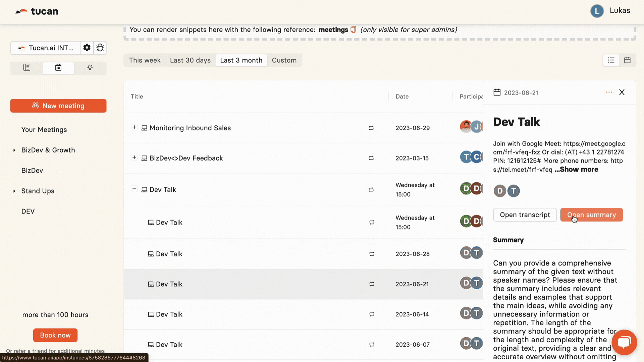This screenshot has height=362, width=644.
Task: Open workspace settings gear icon
Action: coord(87,48)
